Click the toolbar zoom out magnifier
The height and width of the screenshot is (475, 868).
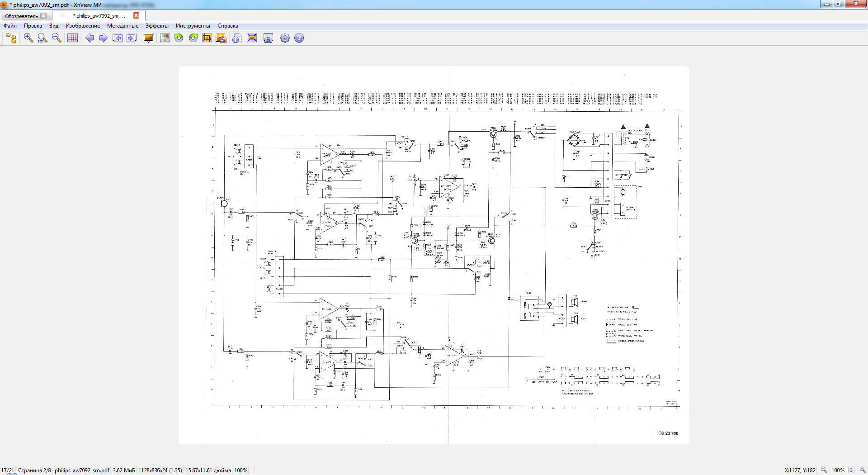click(x=57, y=38)
